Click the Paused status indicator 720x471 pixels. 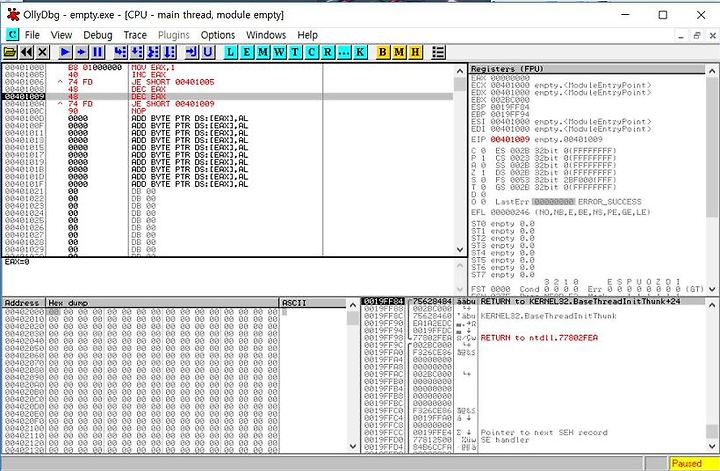[x=692, y=463]
